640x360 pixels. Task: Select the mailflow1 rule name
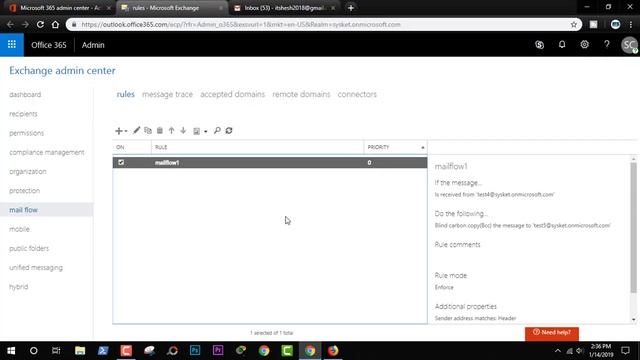[167, 162]
